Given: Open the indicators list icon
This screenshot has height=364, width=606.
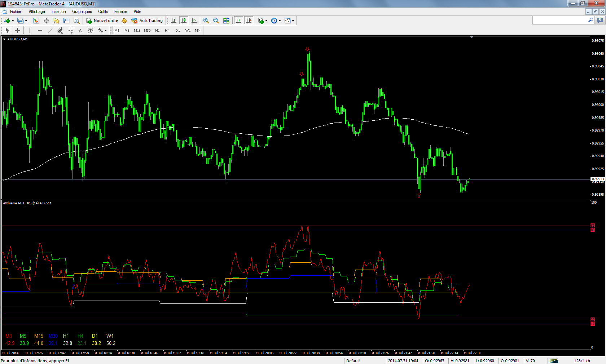Looking at the screenshot, I should 261,21.
